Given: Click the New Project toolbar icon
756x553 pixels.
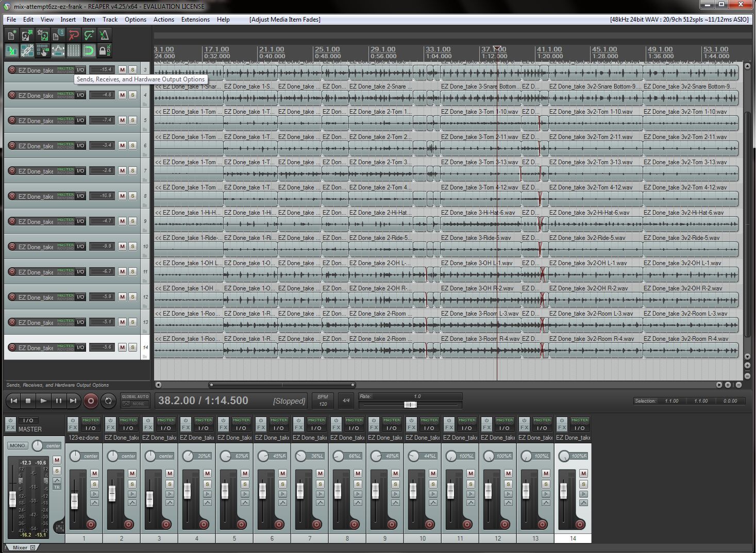Looking at the screenshot, I should click(x=12, y=35).
